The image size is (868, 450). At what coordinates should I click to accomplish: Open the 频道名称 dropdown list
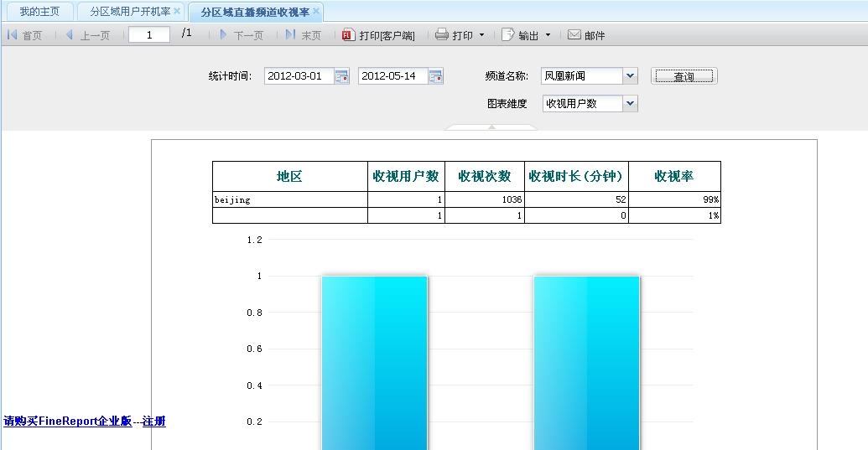pos(630,75)
